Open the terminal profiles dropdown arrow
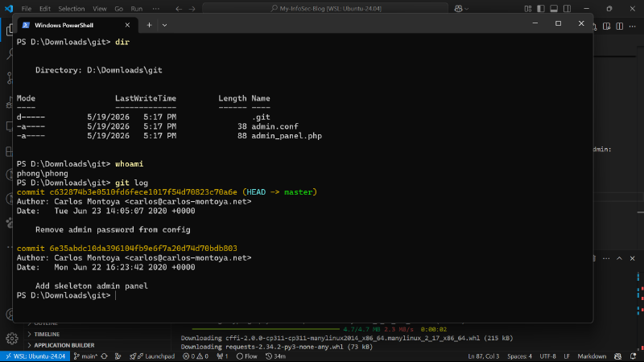The height and width of the screenshot is (362, 644). pos(164,25)
